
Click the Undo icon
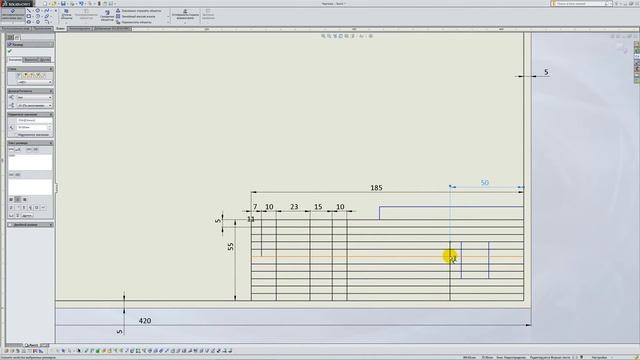81,4
